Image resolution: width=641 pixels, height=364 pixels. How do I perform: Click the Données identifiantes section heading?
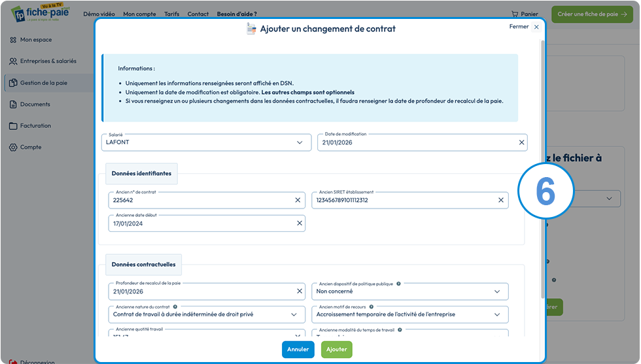click(x=141, y=174)
